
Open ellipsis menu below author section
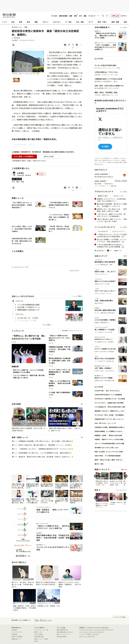81,187
